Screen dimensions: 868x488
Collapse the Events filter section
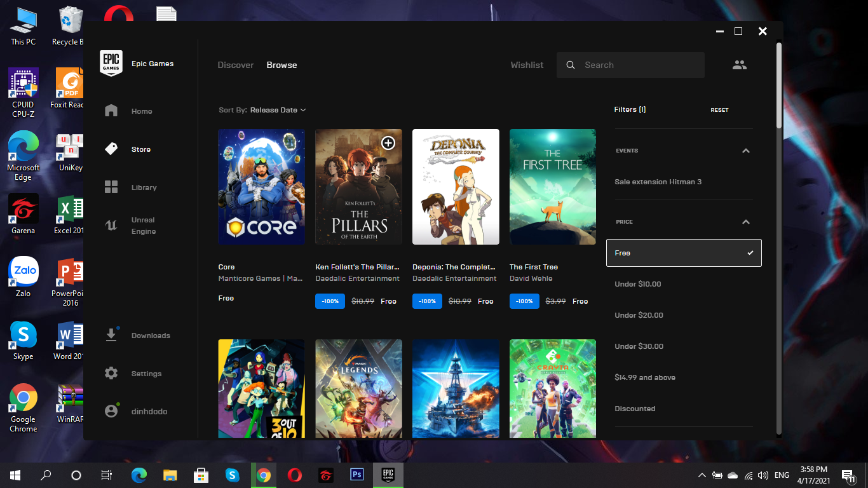(746, 151)
